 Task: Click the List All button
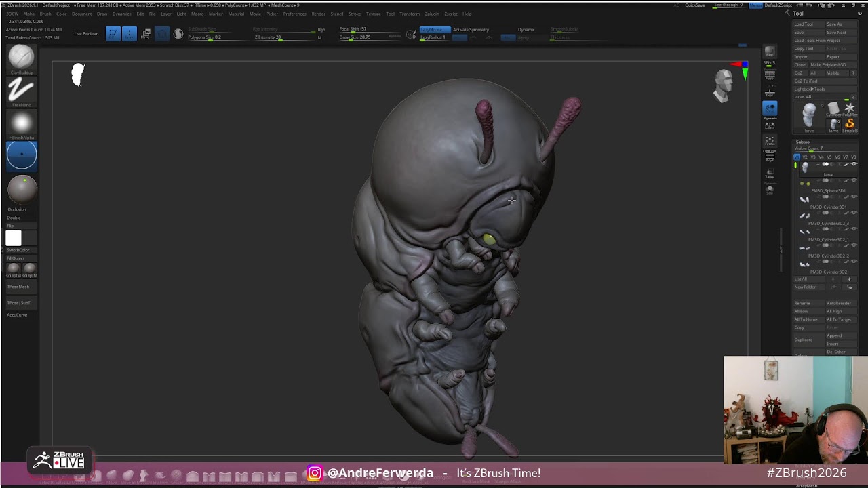[x=808, y=279]
